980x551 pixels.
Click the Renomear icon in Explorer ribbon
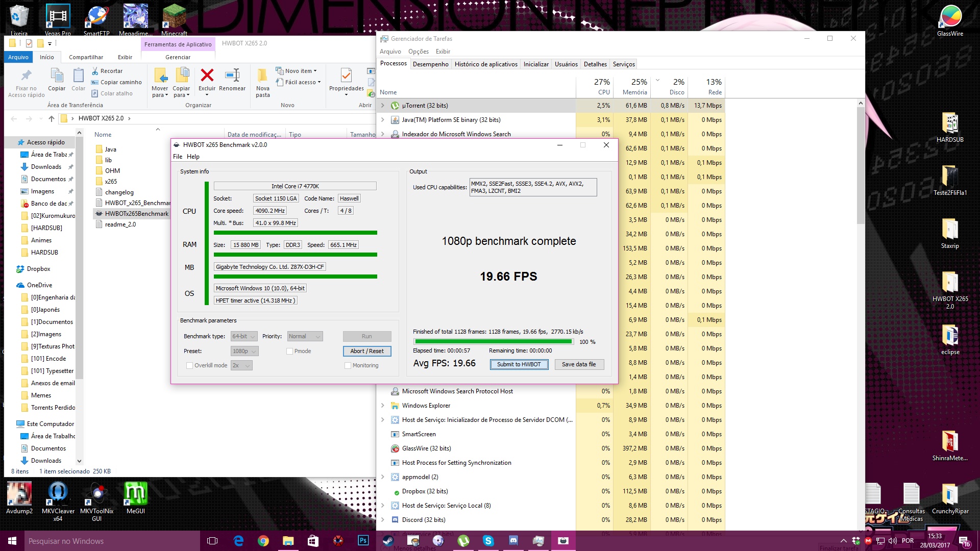[x=232, y=76]
